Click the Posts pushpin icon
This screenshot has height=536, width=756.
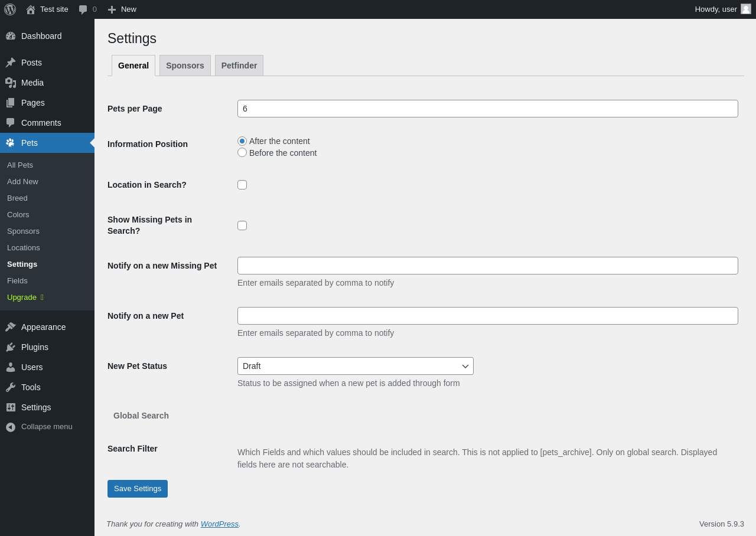(x=11, y=63)
